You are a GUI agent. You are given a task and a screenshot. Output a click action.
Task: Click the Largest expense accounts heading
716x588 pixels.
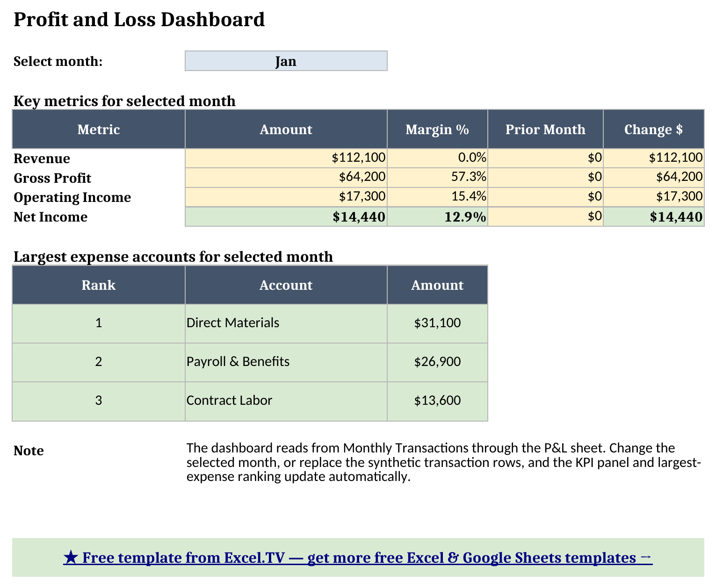(173, 257)
